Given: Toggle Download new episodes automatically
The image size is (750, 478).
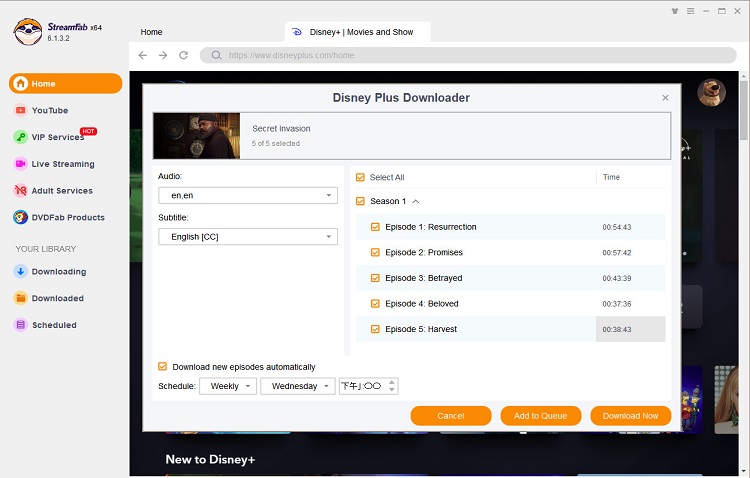Looking at the screenshot, I should tap(163, 367).
